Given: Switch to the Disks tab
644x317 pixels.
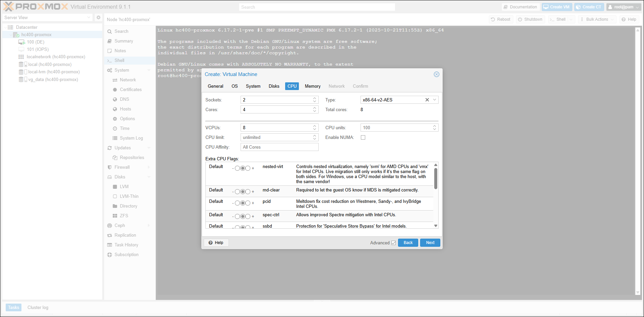Looking at the screenshot, I should (274, 86).
